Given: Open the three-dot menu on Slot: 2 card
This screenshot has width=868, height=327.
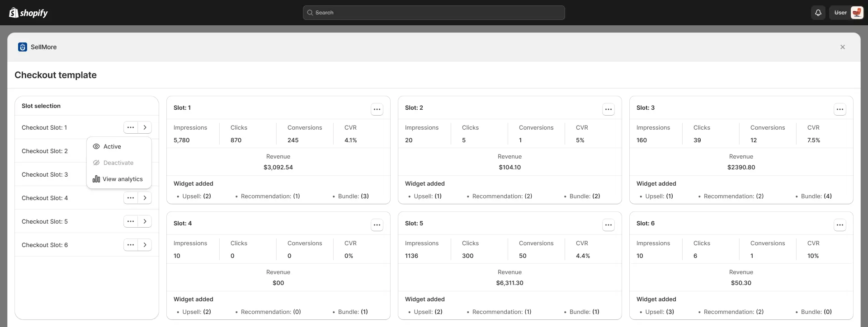Looking at the screenshot, I should [x=608, y=109].
